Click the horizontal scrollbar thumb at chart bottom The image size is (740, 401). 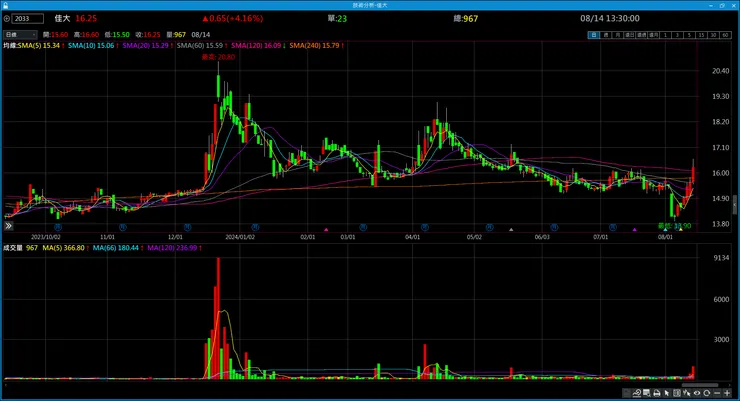pos(699,385)
